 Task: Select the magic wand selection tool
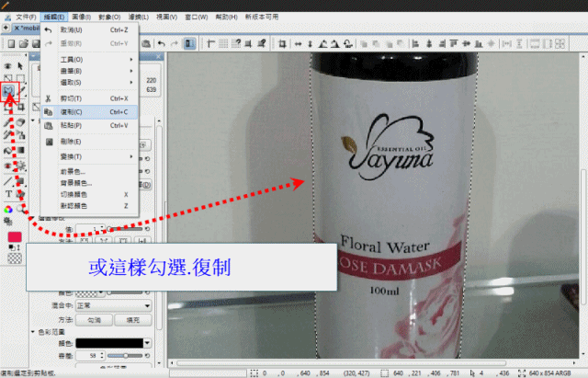[x=21, y=90]
